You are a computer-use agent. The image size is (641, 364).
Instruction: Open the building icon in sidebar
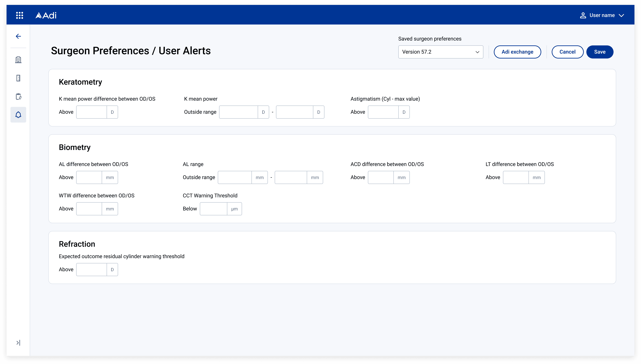point(18,60)
